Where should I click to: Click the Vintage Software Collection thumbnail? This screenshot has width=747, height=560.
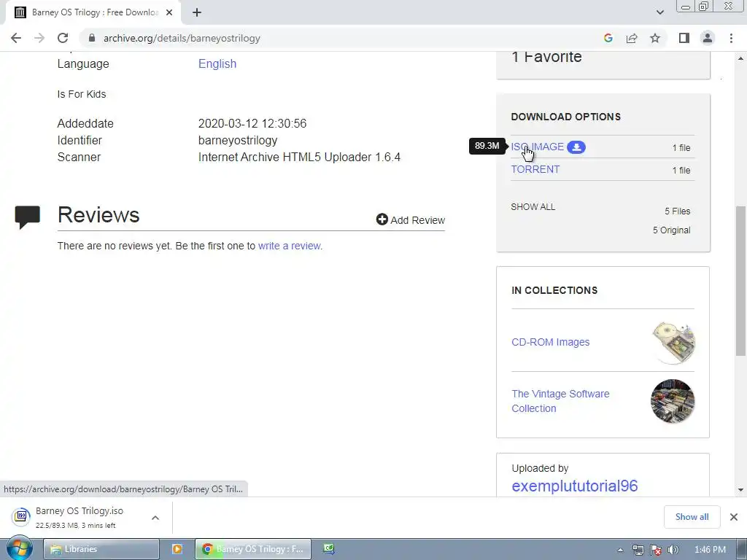coord(673,401)
